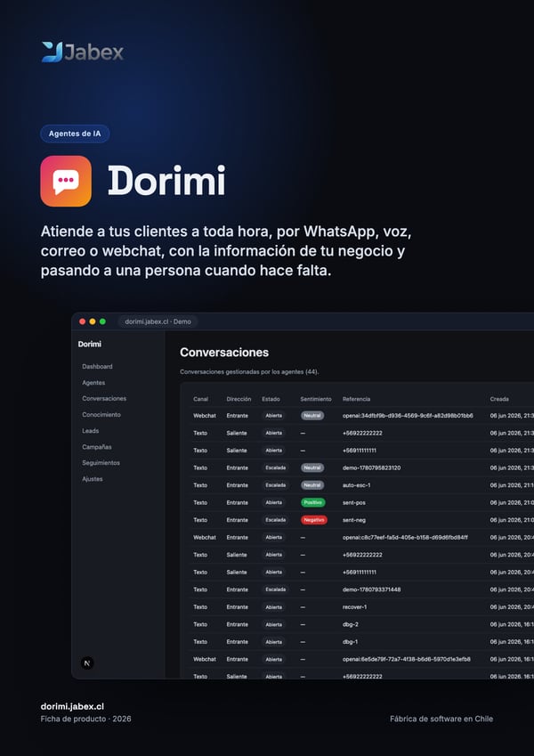
Task: Select the dorimi.jabex.cl - Demo address tab
Action: coord(158,321)
